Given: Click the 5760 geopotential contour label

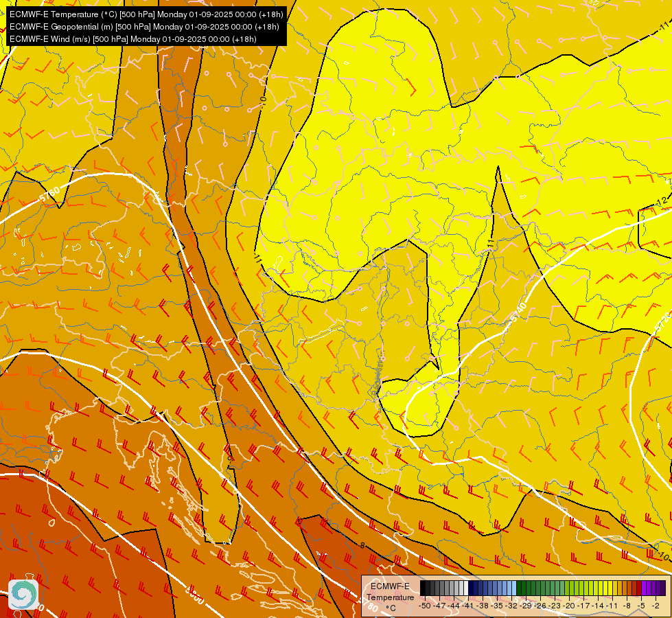Looking at the screenshot, I should click(x=49, y=194).
